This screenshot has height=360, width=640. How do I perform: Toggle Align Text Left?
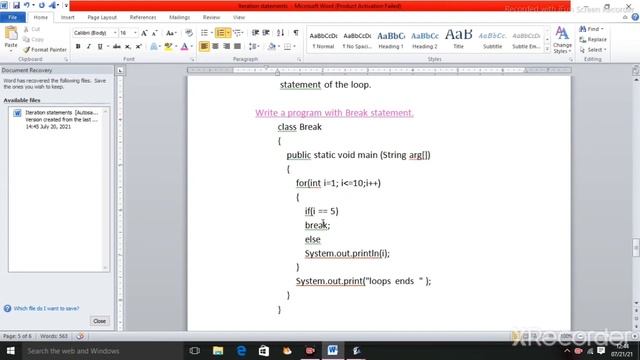click(204, 47)
